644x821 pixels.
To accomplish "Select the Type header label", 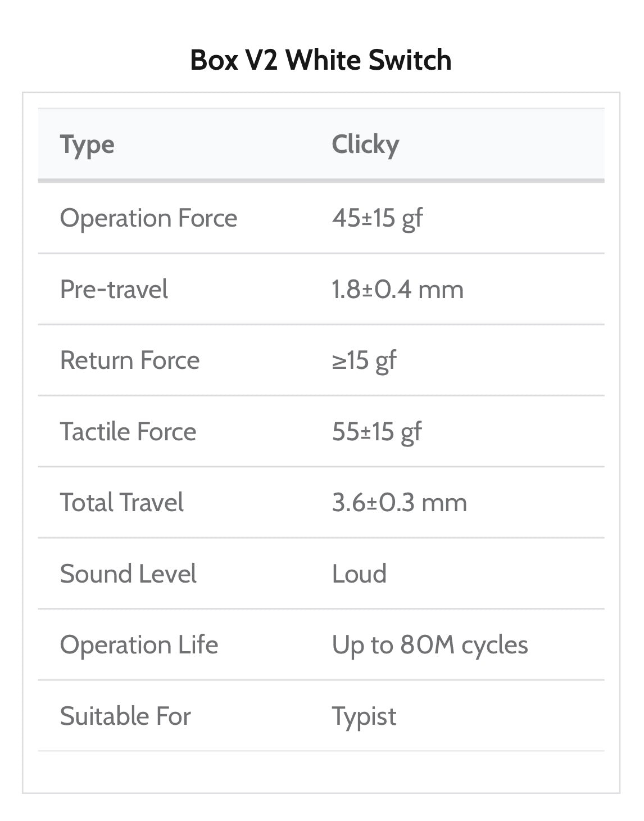I will (87, 145).
